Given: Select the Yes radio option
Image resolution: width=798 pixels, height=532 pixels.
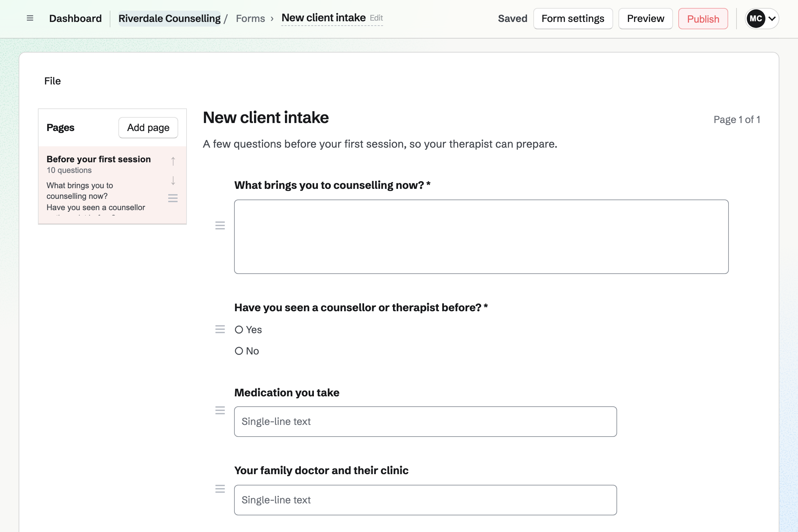Looking at the screenshot, I should point(239,330).
